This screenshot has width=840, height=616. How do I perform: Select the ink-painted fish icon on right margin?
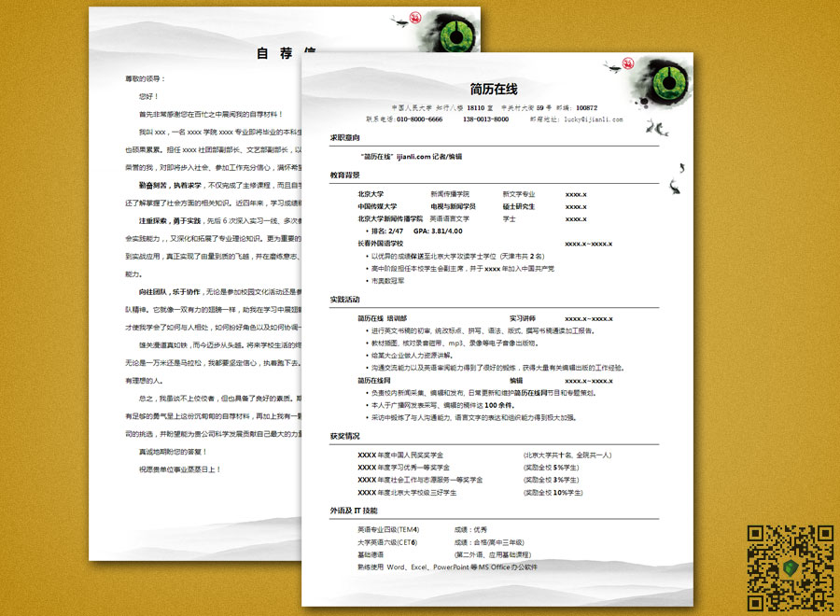(x=658, y=128)
